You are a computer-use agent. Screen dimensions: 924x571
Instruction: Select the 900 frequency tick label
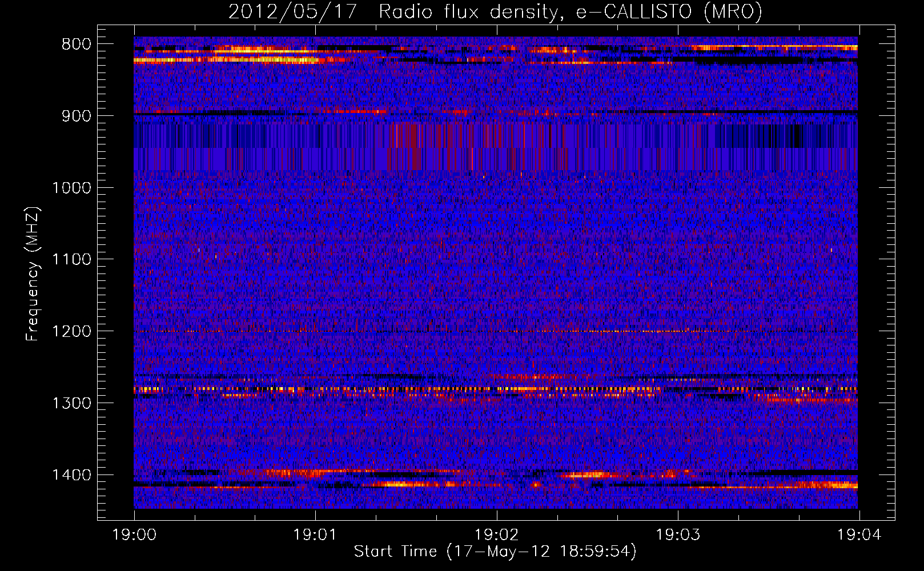77,116
